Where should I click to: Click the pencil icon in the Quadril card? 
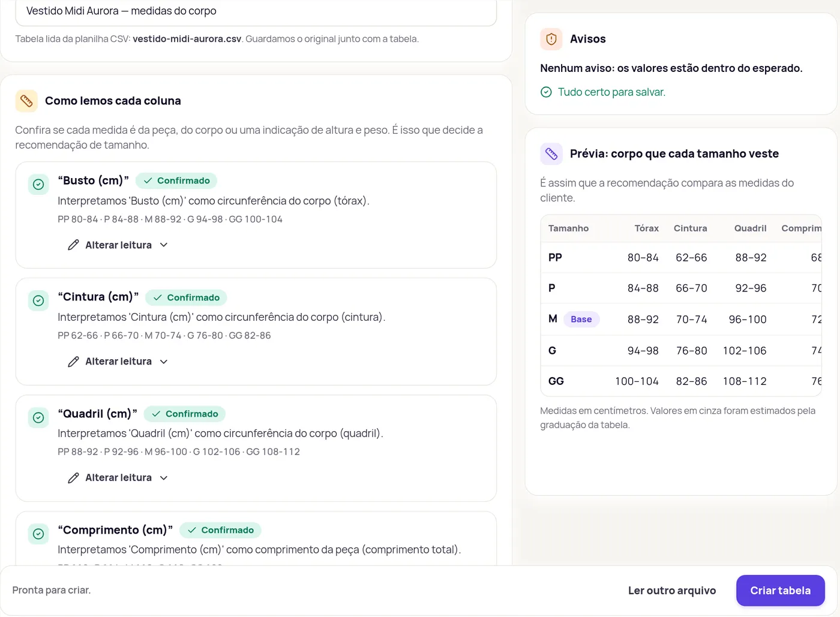tap(73, 478)
